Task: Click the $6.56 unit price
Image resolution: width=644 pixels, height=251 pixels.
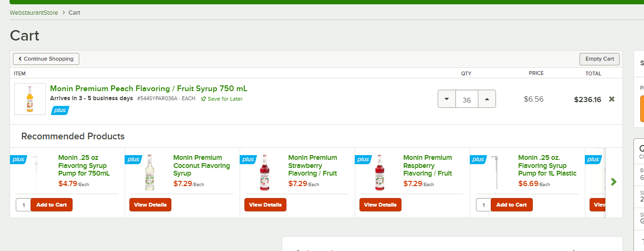Action: (x=534, y=99)
